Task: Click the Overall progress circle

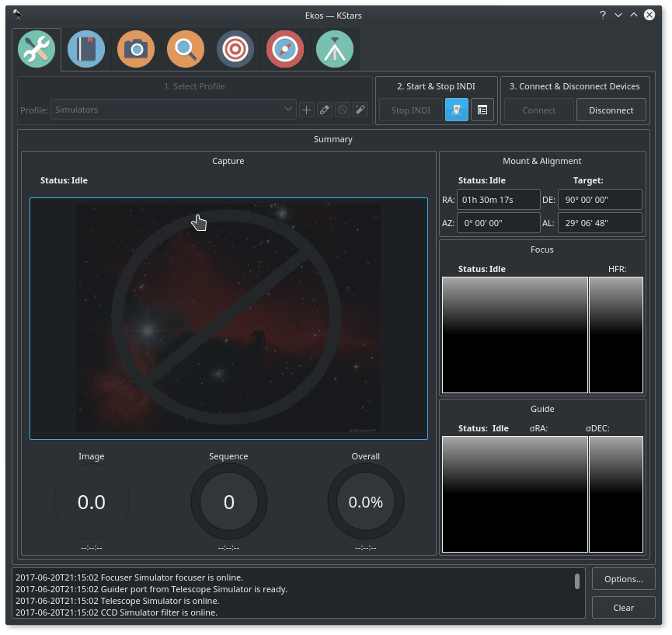Action: pos(365,502)
